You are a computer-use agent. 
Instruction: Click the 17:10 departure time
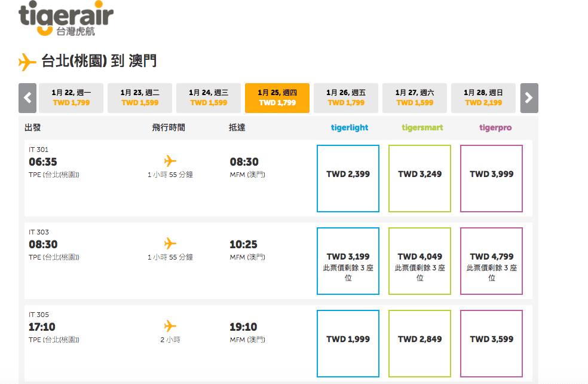[42, 327]
